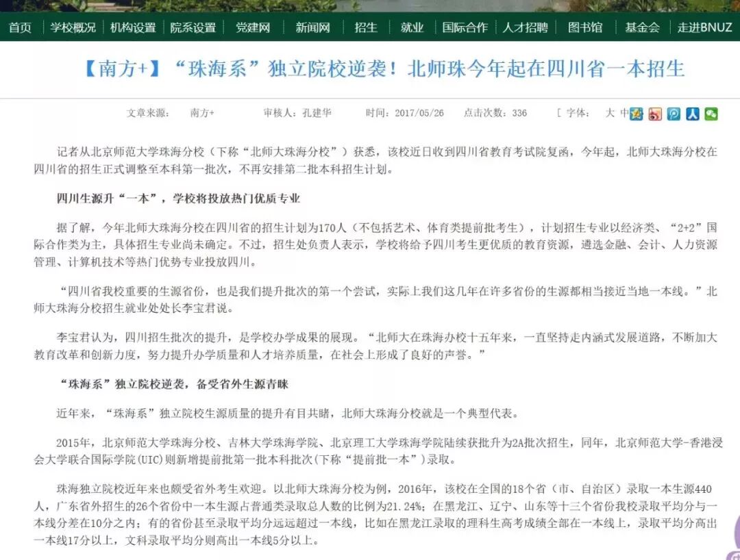Click the quote starting “四川省我校重要的生源省份
This screenshot has width=740, height=560.
375,300
